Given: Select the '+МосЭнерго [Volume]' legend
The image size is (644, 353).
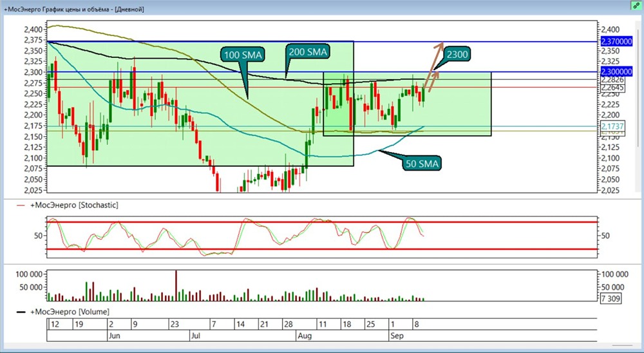Looking at the screenshot, I should tap(63, 312).
